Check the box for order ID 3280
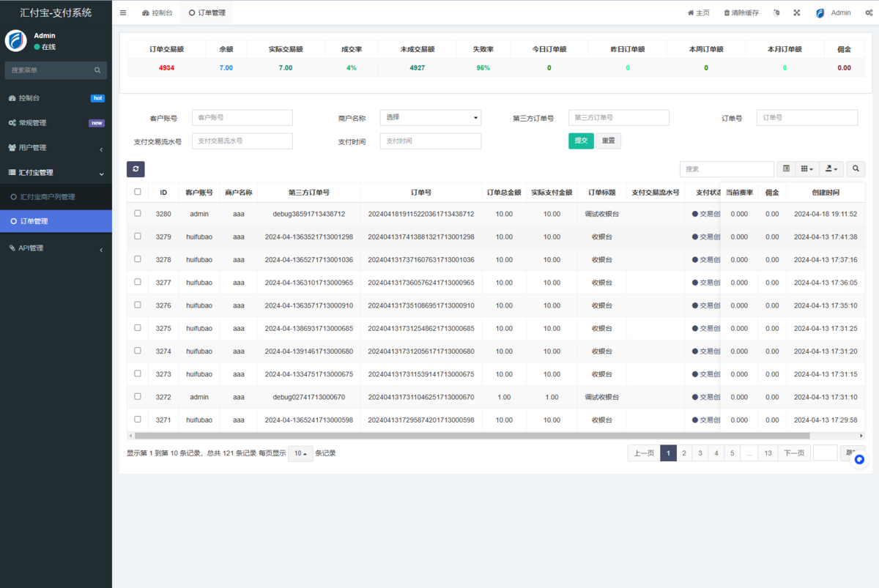The image size is (879, 588). click(137, 213)
